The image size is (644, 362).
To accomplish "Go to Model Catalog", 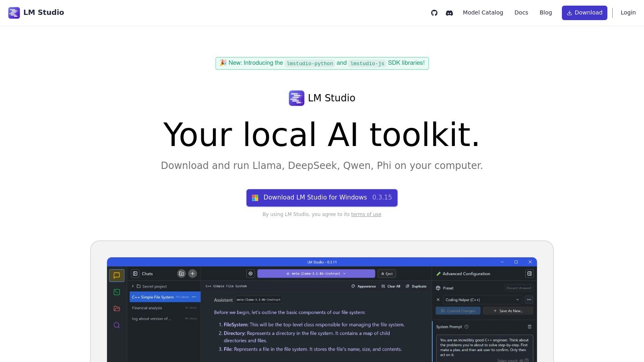I will (x=483, y=12).
